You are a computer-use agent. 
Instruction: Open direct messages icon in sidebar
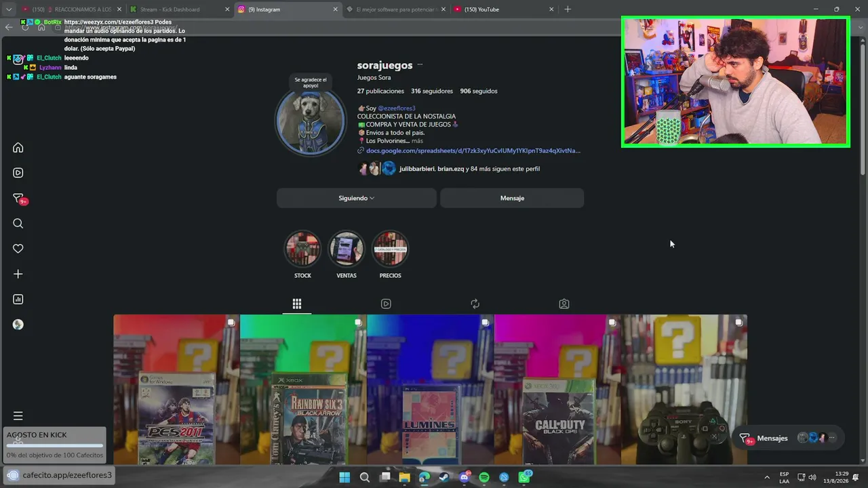coord(19,199)
